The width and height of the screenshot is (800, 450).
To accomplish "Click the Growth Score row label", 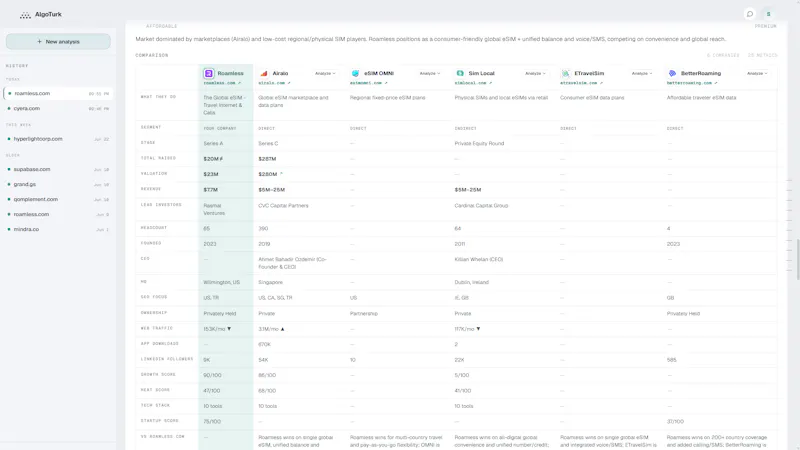I will [158, 374].
